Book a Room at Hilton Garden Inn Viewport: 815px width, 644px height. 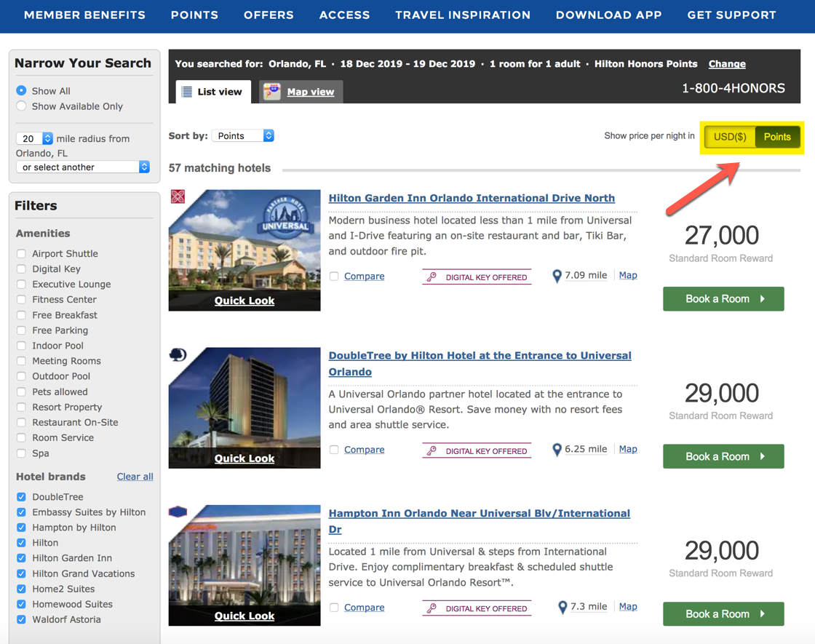tap(723, 299)
